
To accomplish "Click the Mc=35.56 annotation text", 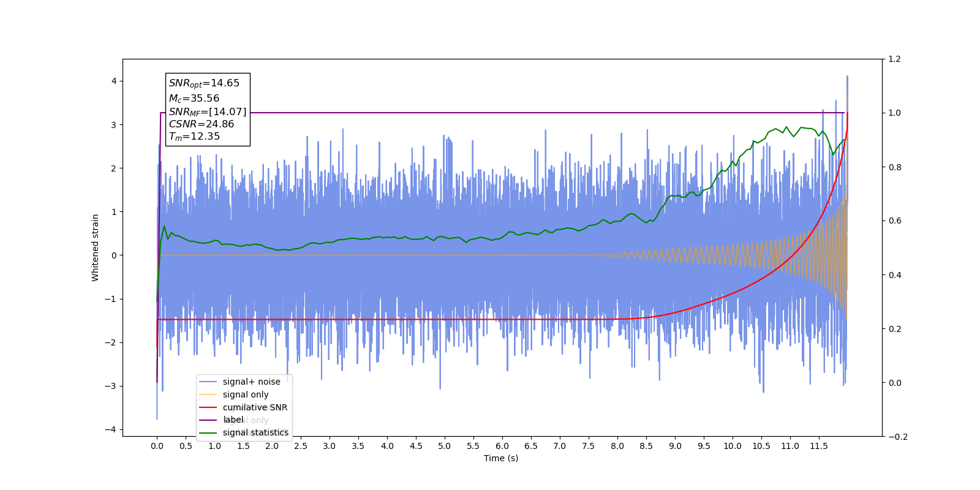I will click(194, 98).
